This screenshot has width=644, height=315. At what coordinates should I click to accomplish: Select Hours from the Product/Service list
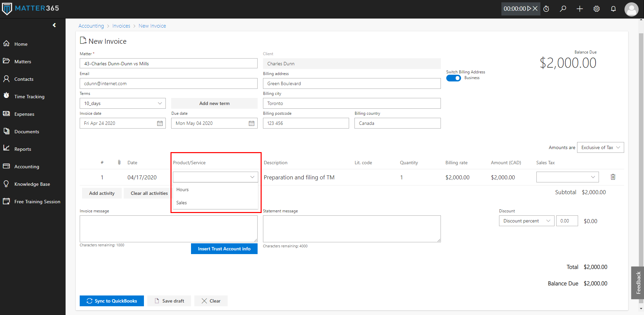215,189
